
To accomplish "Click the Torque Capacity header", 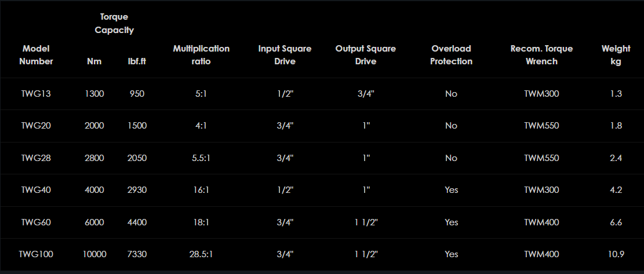I will (114, 24).
